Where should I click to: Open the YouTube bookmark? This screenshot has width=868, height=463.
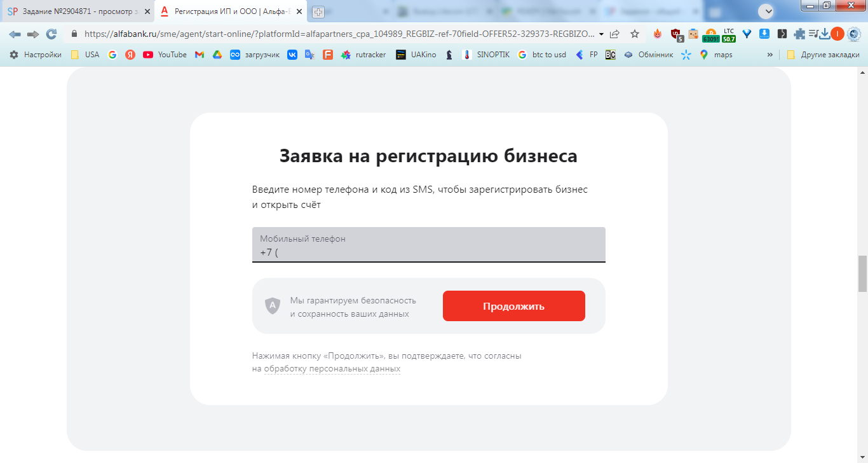pos(165,55)
